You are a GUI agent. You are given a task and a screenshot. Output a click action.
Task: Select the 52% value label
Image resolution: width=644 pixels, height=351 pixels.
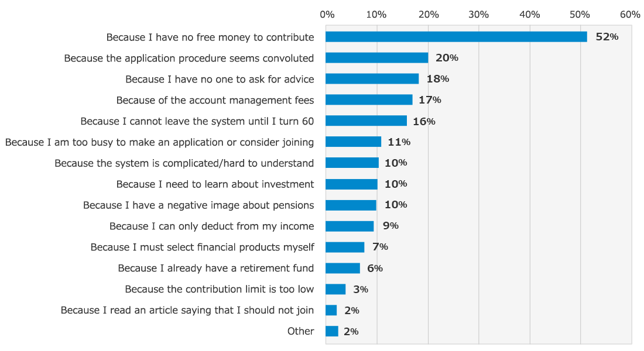point(607,37)
